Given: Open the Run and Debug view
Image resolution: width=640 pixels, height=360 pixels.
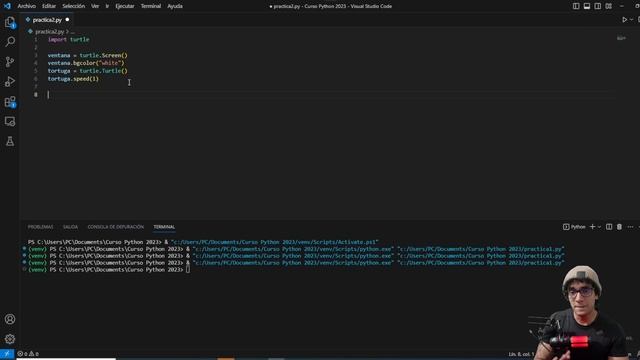Looking at the screenshot, I should pyautogui.click(x=10, y=82).
